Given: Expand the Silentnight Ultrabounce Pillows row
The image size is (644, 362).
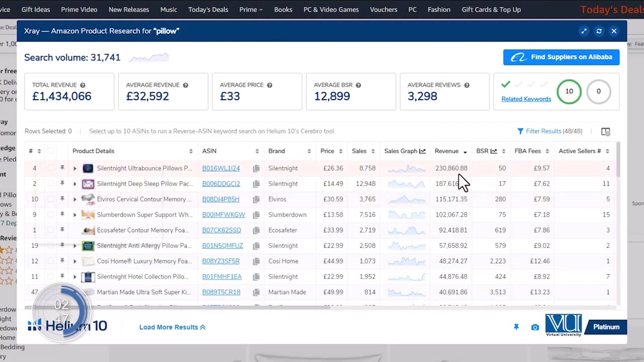Looking at the screenshot, I should pyautogui.click(x=75, y=168).
